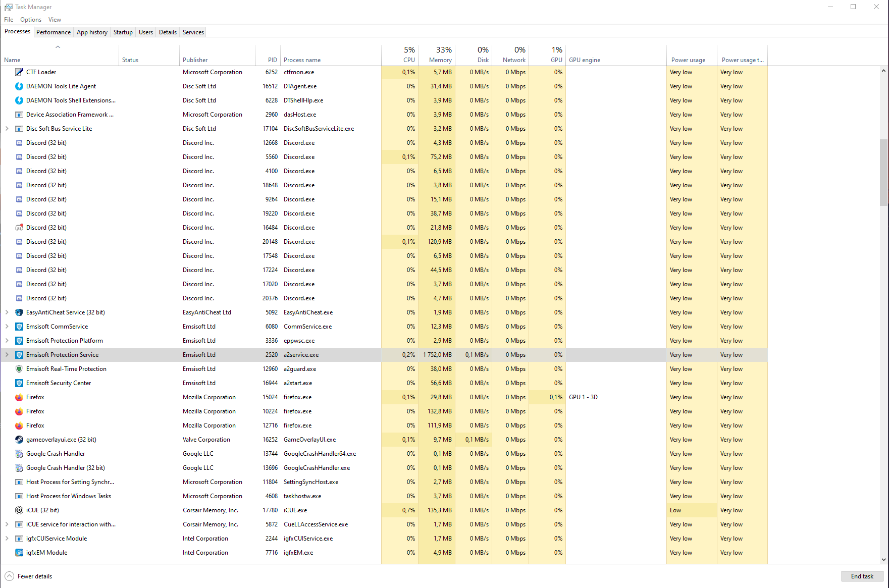Click the iCUE (32 bit) process icon

[19, 510]
